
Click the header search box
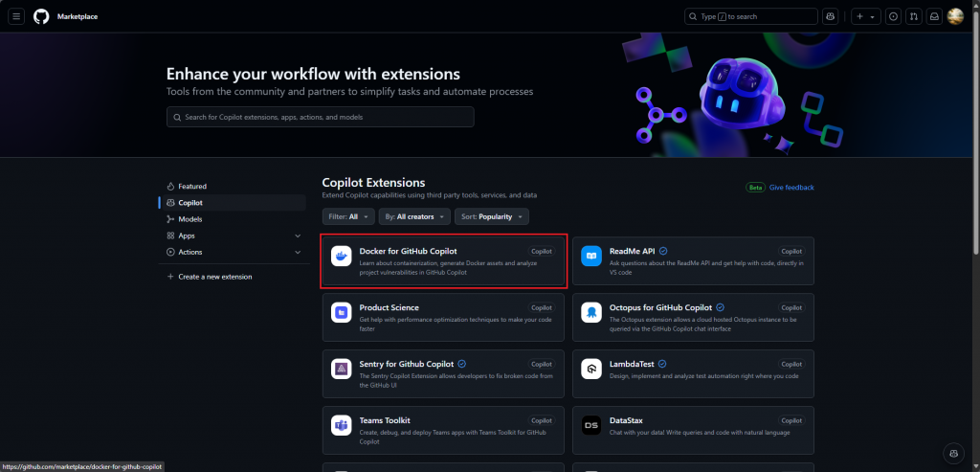pos(750,16)
